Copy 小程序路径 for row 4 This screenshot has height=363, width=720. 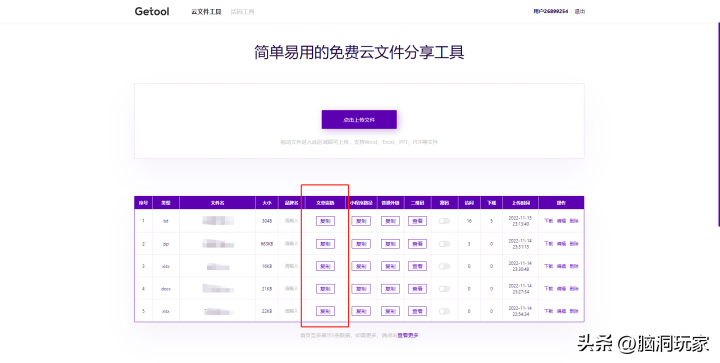tap(361, 289)
